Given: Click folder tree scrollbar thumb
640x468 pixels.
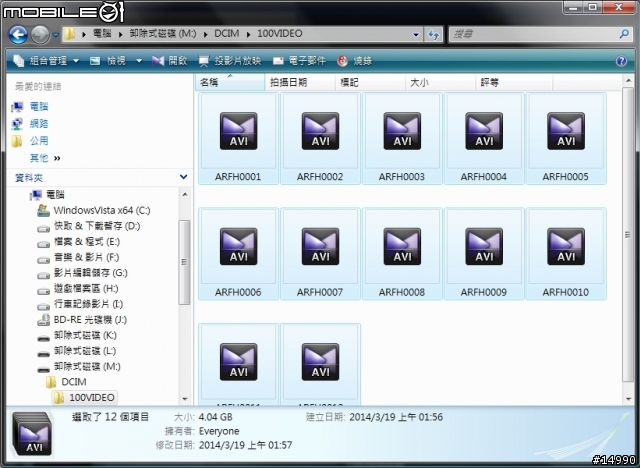Looking at the screenshot, I should (x=184, y=262).
